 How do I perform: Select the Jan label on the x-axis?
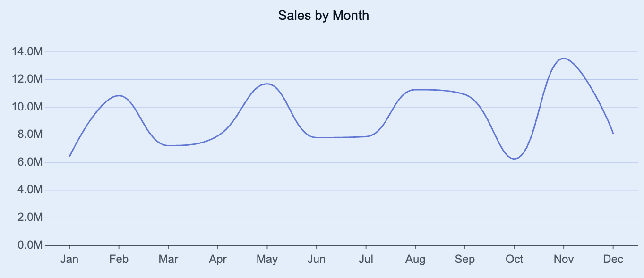[69, 259]
